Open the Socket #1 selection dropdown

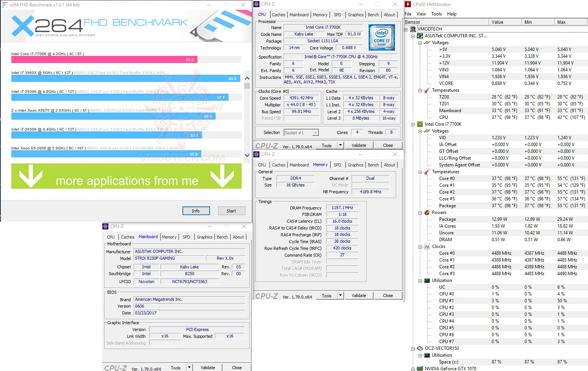(x=316, y=132)
